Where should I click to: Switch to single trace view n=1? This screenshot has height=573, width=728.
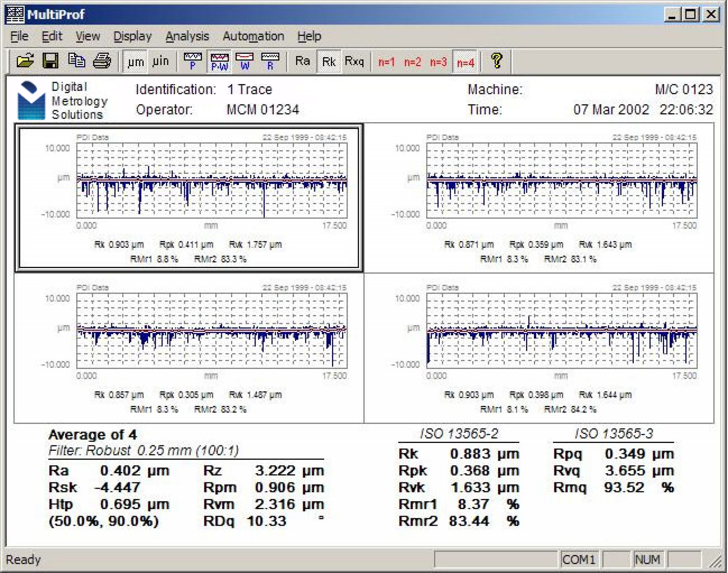click(386, 62)
